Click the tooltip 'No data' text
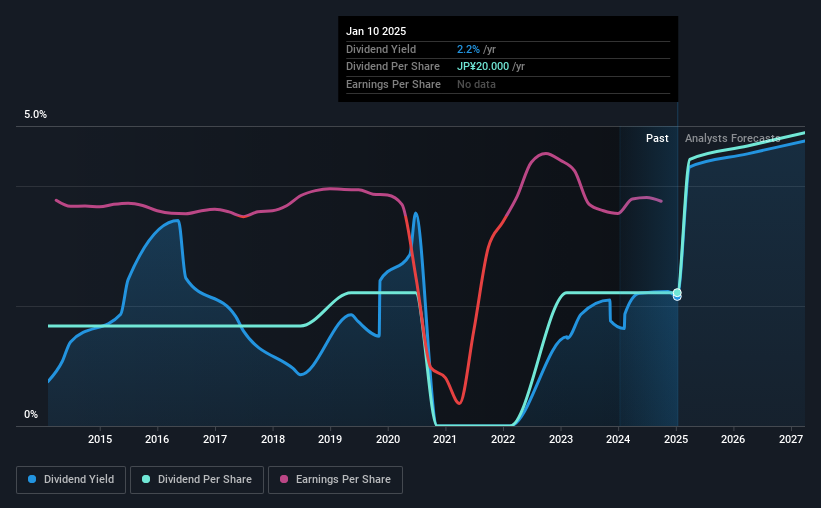The image size is (821, 508). (476, 84)
